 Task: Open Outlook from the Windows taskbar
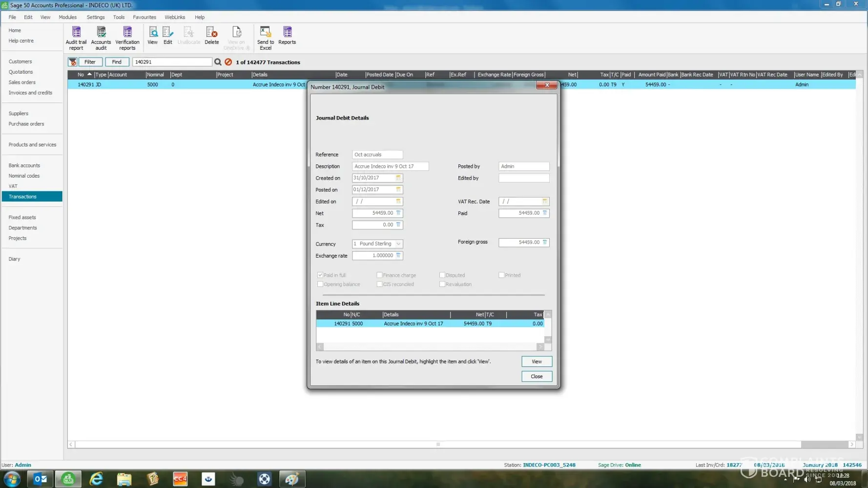[x=41, y=479]
